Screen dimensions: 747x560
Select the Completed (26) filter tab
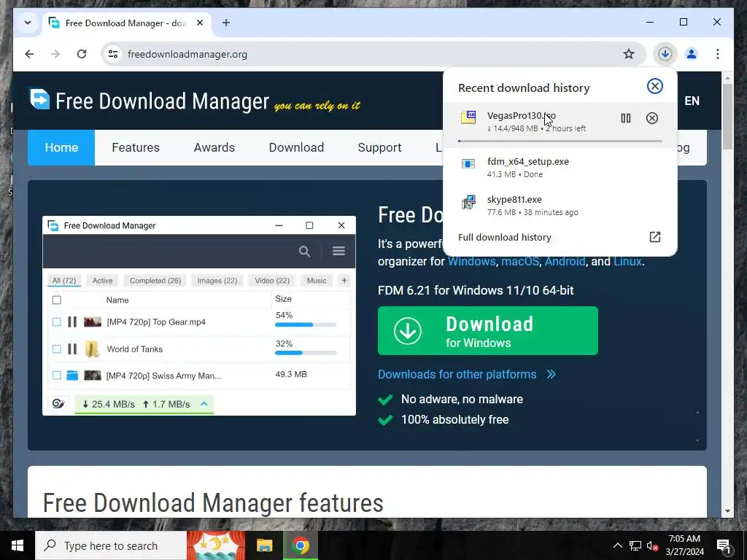155,281
